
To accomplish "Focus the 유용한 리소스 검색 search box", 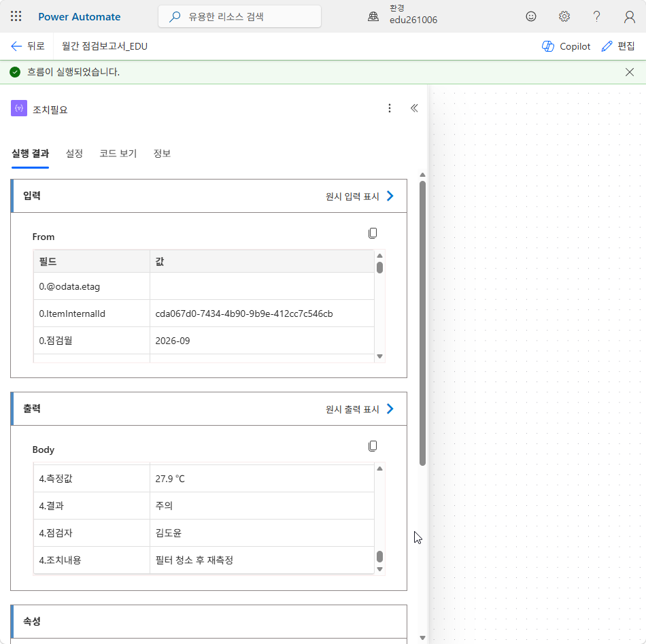I will tap(239, 16).
